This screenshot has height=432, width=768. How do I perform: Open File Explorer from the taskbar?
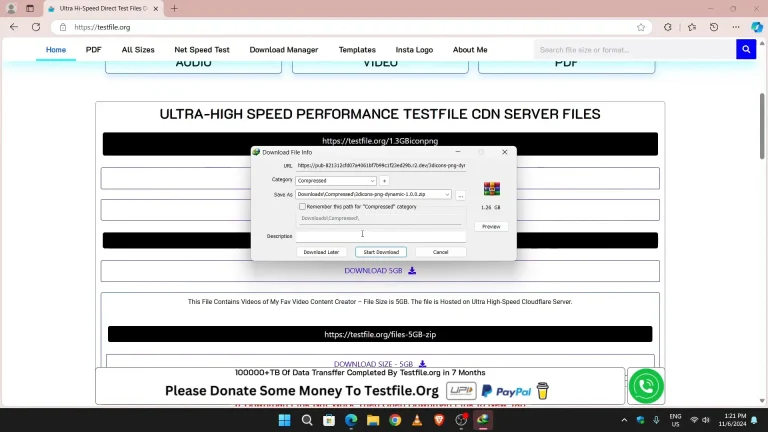click(373, 420)
